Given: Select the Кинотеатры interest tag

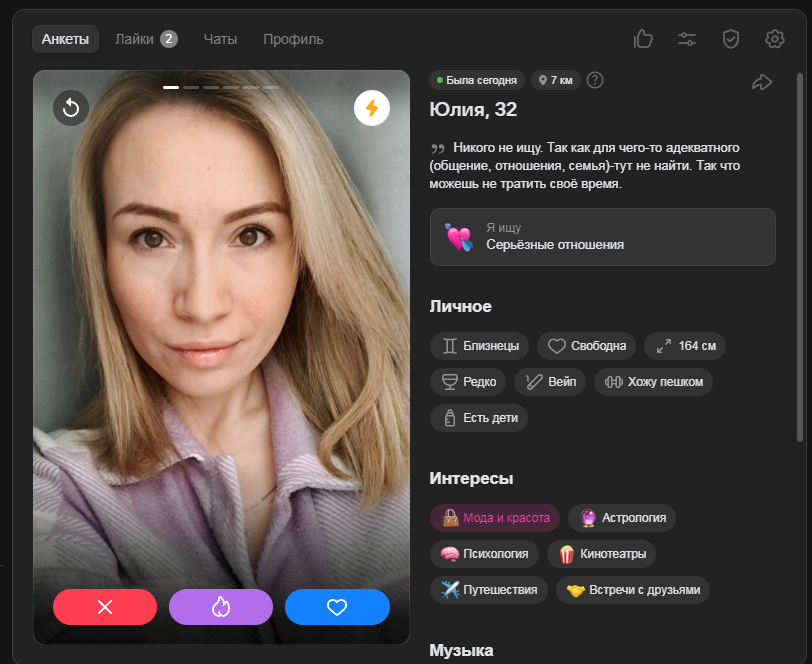Looking at the screenshot, I should coord(602,554).
